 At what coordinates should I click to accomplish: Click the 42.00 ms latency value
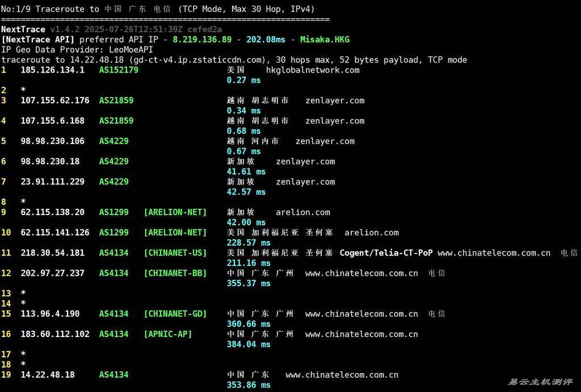tap(246, 222)
